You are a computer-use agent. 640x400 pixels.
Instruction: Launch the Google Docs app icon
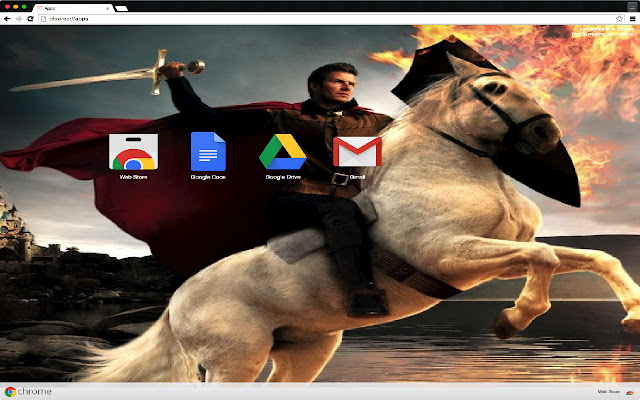coord(208,151)
